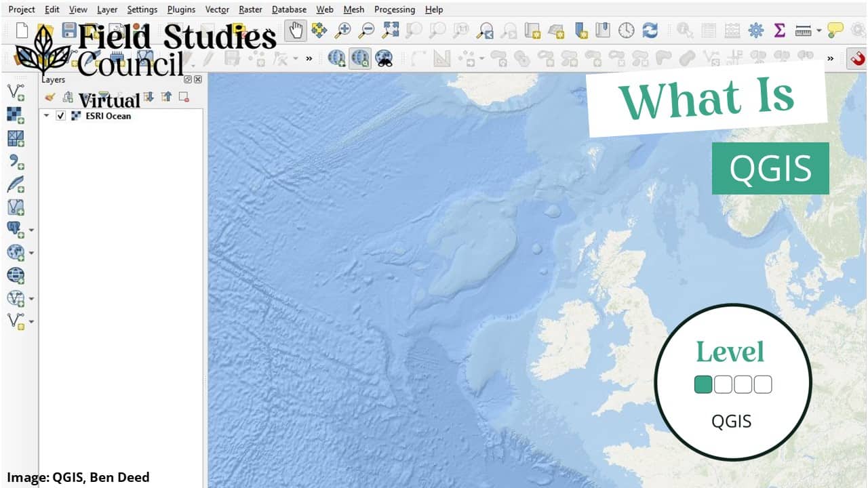
Task: Select the Pan Map hand tool
Action: click(x=296, y=30)
